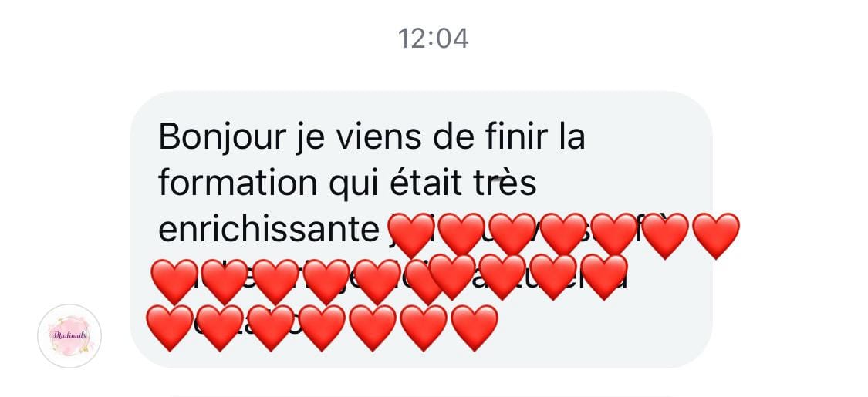Click the rightmost heart in the middle heart row
This screenshot has width=868, height=397.
604,277
